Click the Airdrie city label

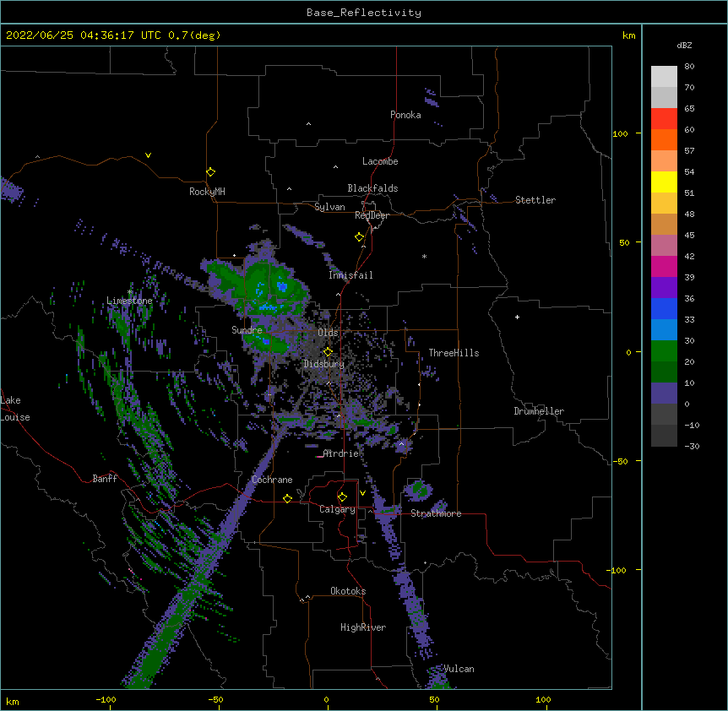coord(341,453)
